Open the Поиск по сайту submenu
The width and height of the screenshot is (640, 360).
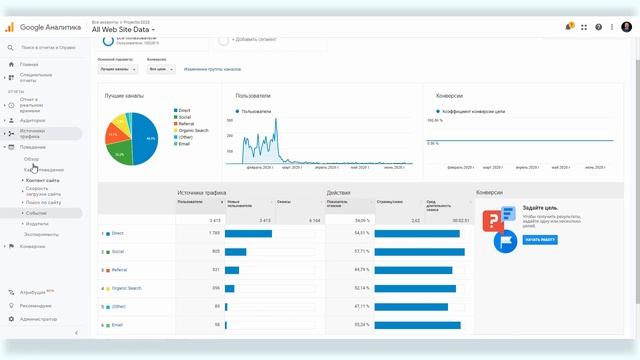43,202
